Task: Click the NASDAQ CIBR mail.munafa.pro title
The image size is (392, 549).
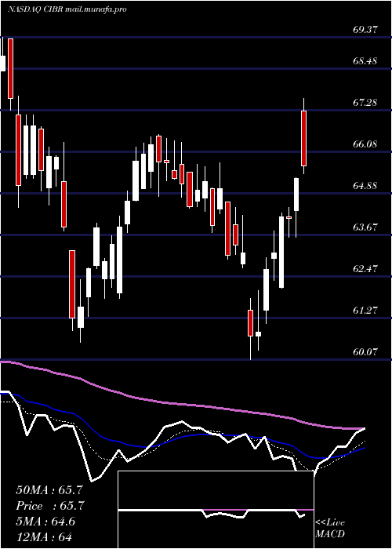Action: [67, 9]
